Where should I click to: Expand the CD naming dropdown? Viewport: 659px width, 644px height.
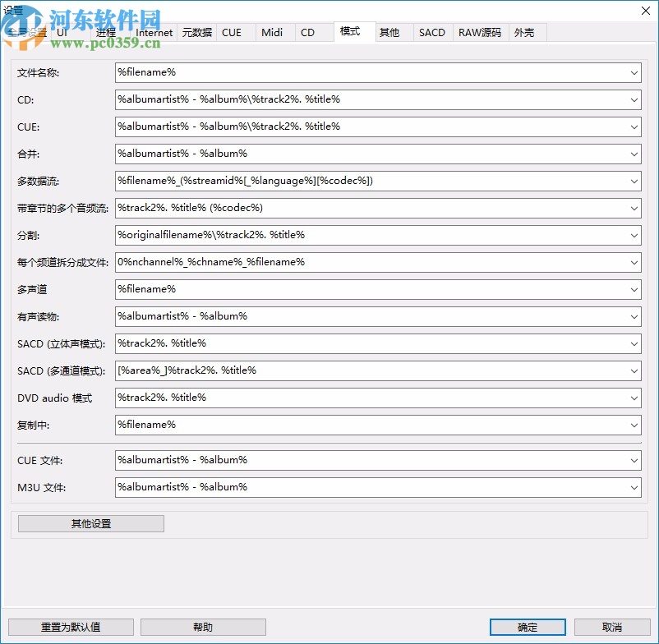(634, 99)
